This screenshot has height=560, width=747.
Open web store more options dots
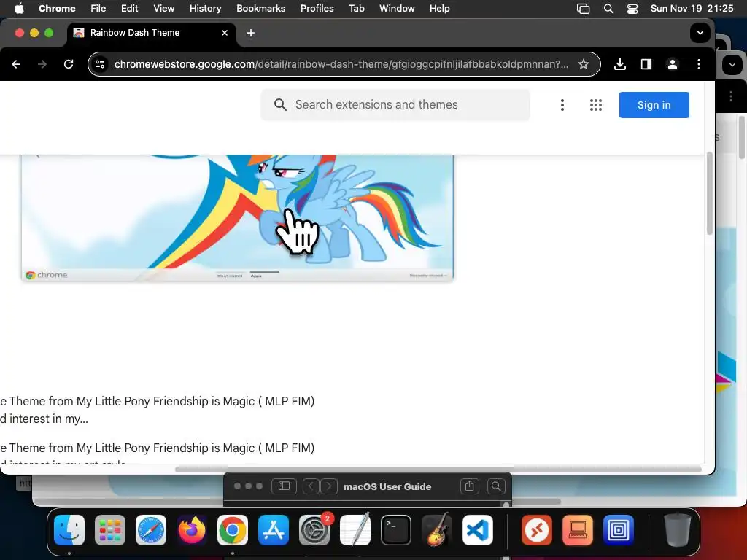[x=562, y=105]
